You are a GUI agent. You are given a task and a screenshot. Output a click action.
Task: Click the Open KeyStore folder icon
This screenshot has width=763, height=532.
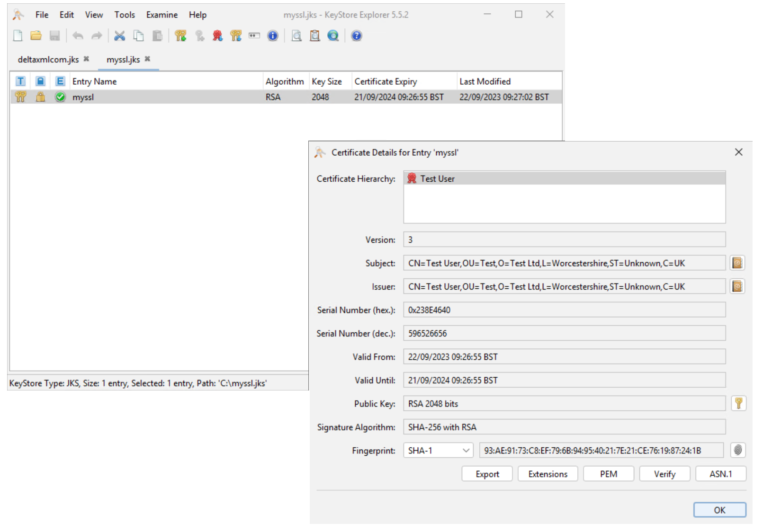36,35
